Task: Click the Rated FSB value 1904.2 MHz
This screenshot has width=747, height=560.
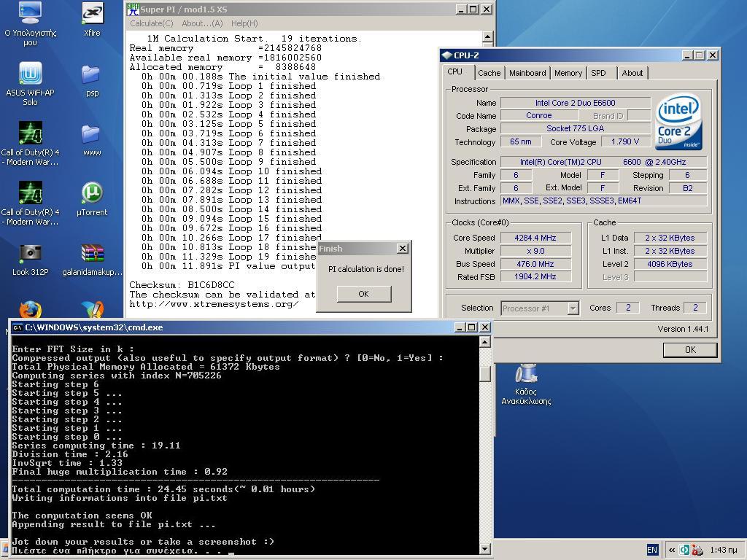Action: [535, 276]
